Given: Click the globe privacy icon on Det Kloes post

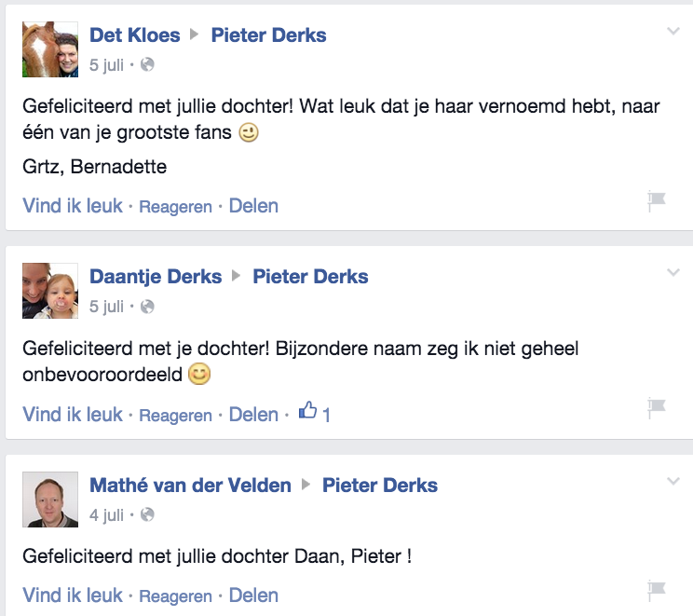Looking at the screenshot, I should 147,65.
